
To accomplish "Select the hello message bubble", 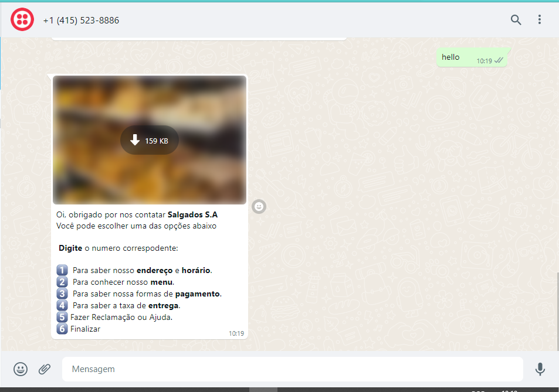I will [x=463, y=57].
